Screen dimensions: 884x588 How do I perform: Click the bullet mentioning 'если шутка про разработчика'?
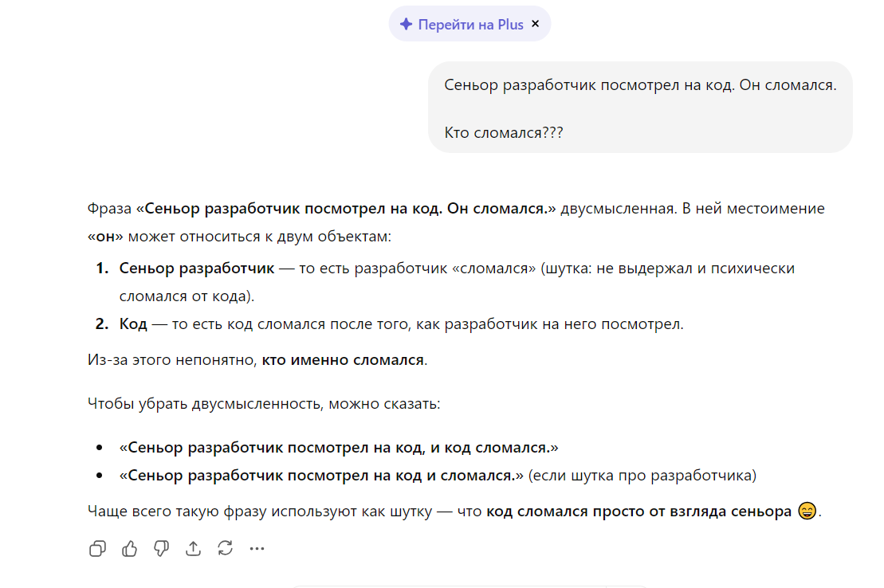coord(437,476)
